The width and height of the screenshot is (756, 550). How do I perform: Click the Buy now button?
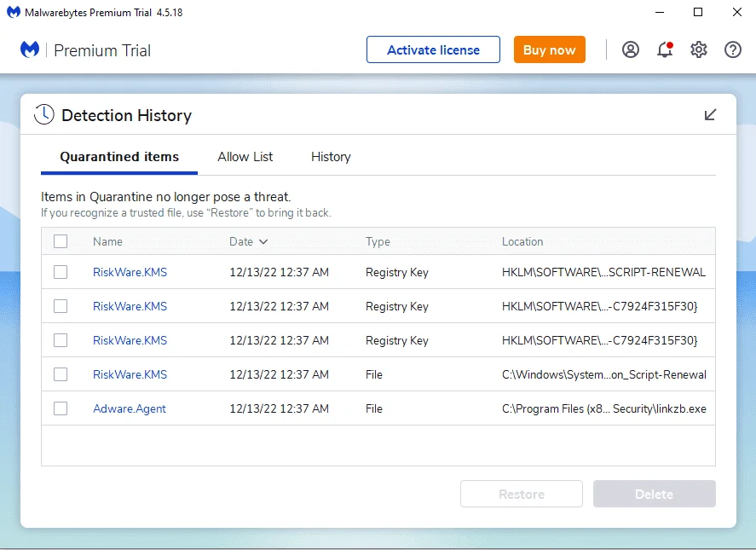coord(549,49)
